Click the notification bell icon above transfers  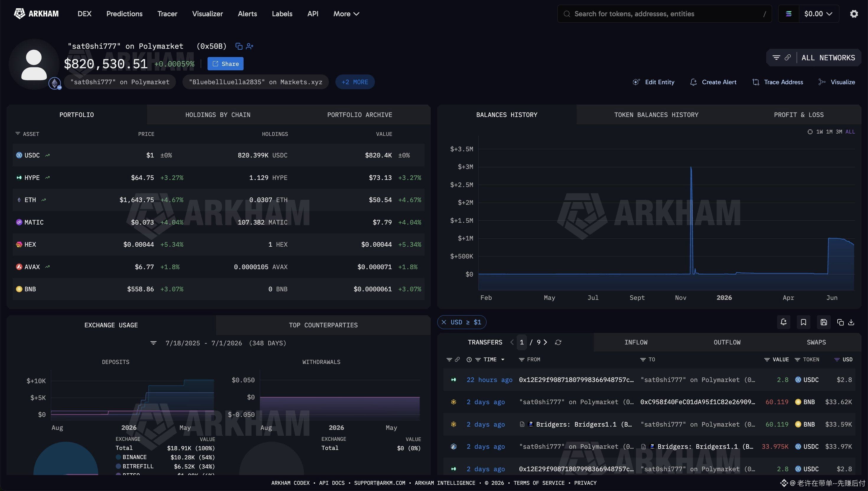tap(784, 322)
